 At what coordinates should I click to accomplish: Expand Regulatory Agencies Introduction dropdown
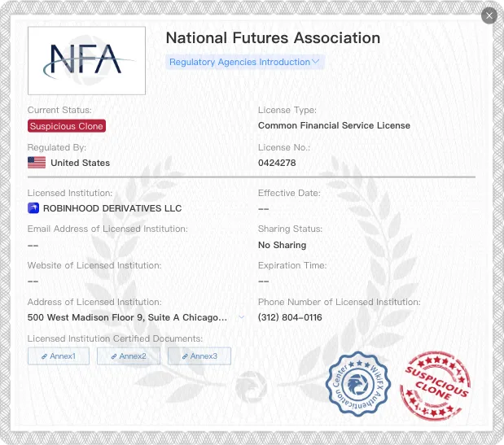click(244, 62)
